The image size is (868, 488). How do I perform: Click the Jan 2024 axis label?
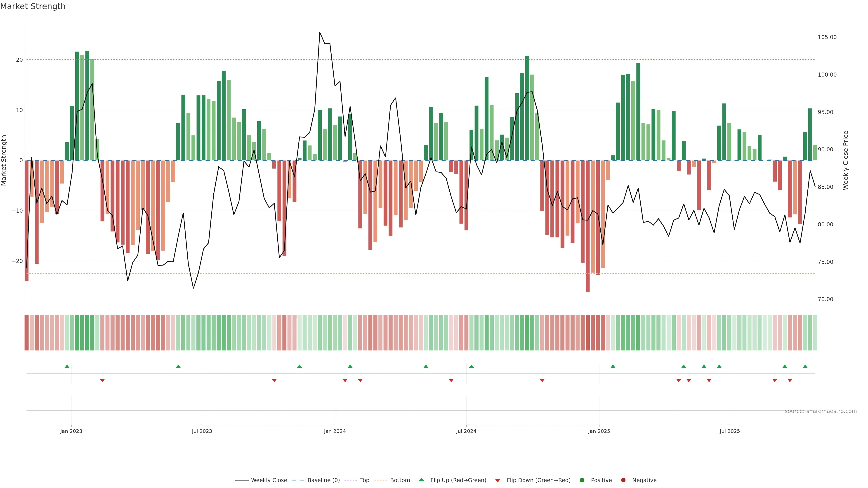[x=335, y=431]
